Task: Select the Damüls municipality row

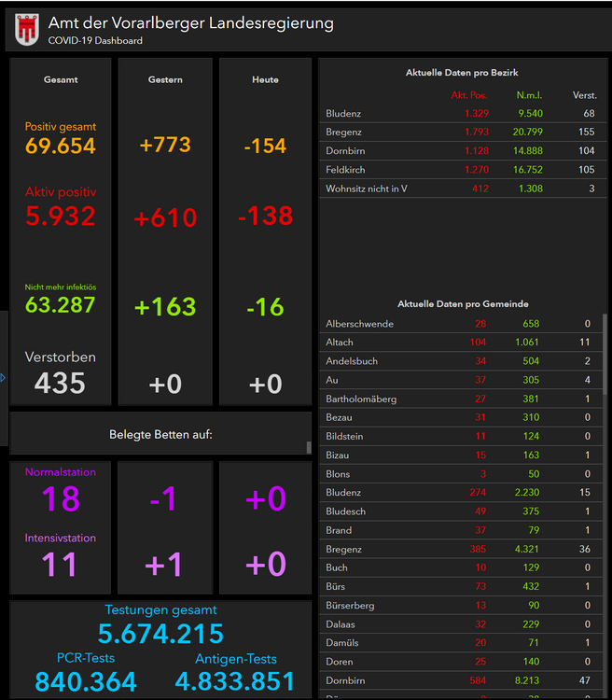Action: coord(461,643)
